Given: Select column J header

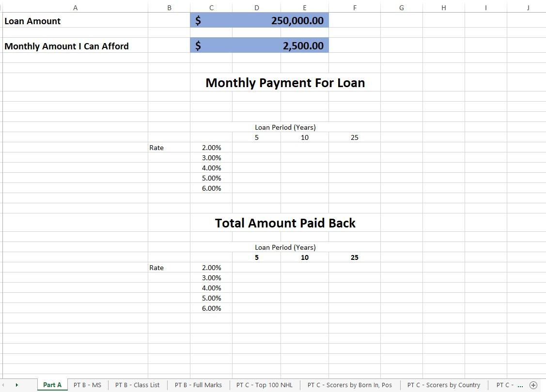Looking at the screenshot, I should pos(528,7).
